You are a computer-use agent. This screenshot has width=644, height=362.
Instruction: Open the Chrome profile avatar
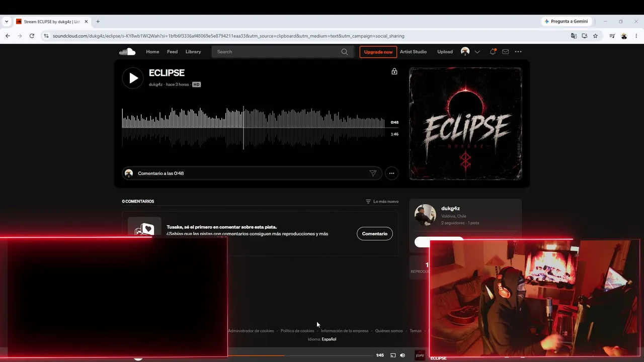pyautogui.click(x=624, y=36)
